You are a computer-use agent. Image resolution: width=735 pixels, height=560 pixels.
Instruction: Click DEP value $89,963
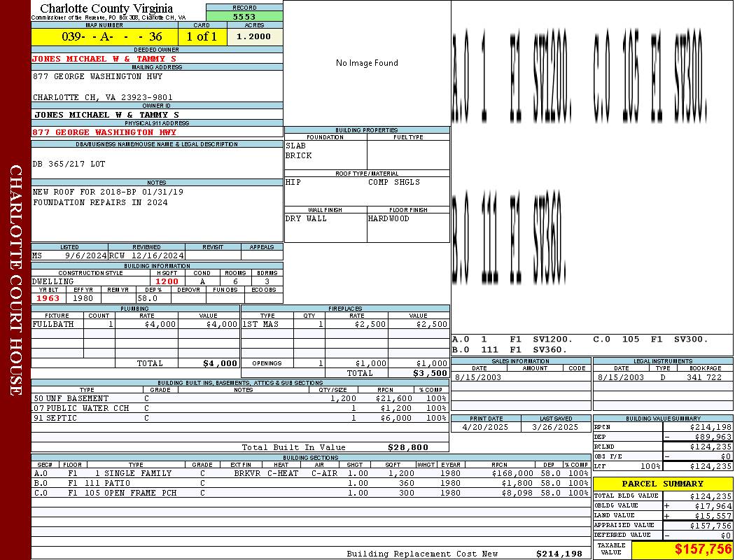pyautogui.click(x=713, y=437)
